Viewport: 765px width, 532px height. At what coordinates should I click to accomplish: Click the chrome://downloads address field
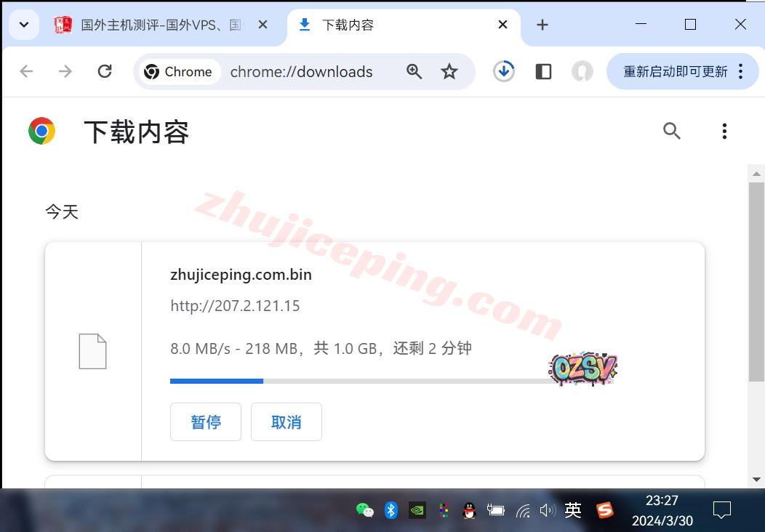click(301, 71)
